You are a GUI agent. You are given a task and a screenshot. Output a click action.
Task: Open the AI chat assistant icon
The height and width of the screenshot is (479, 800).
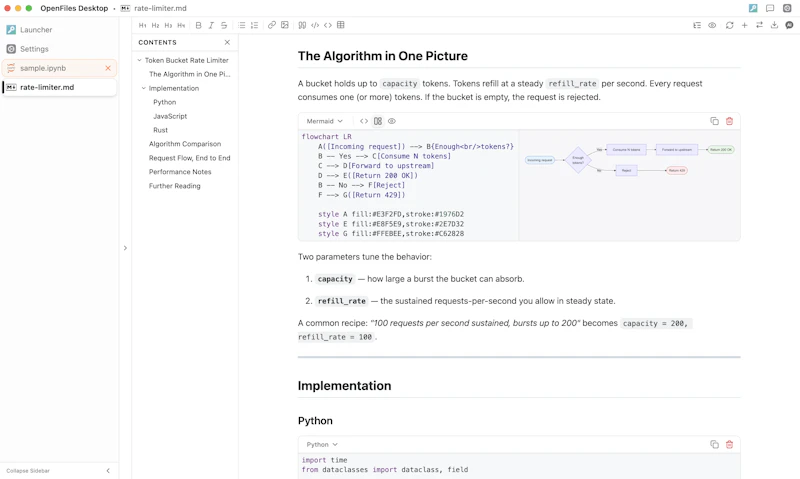coord(789,25)
